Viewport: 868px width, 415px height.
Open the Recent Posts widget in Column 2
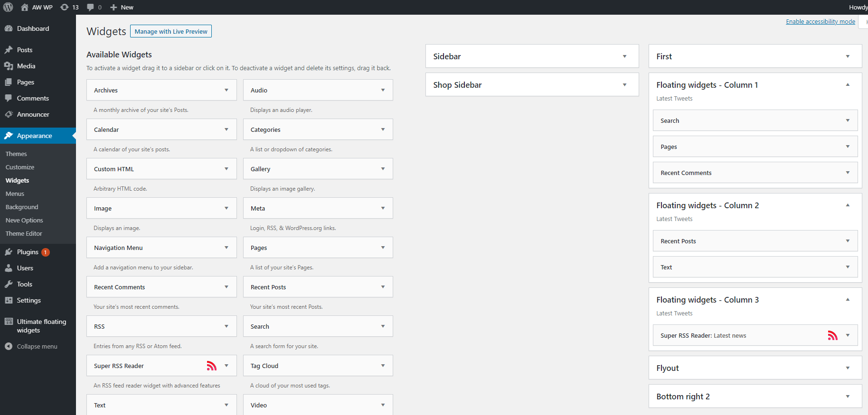coord(755,241)
